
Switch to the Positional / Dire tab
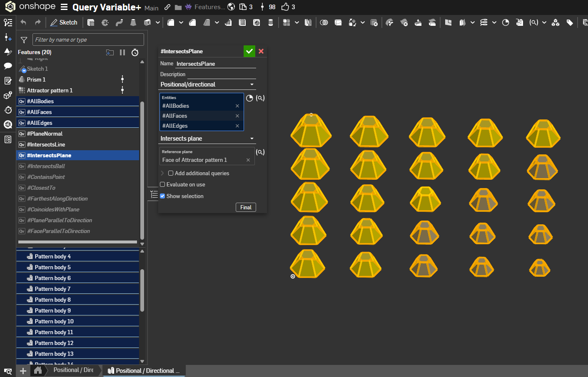(x=73, y=370)
